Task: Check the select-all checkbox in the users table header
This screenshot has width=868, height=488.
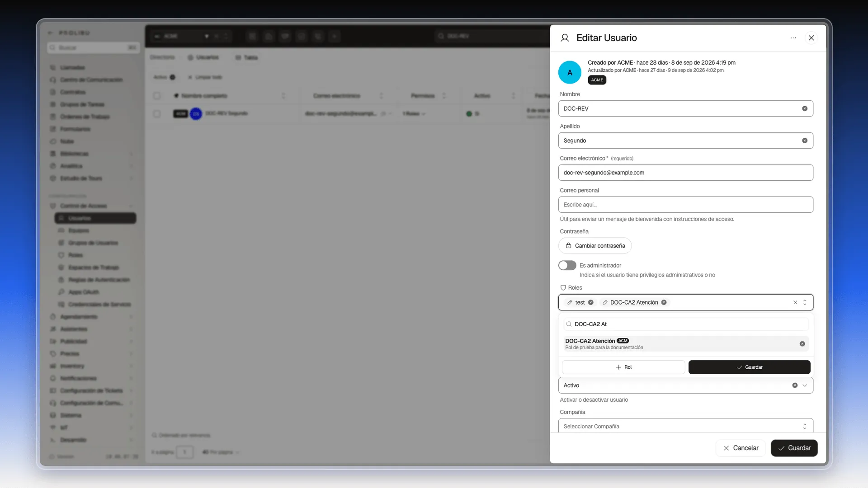Action: click(157, 96)
